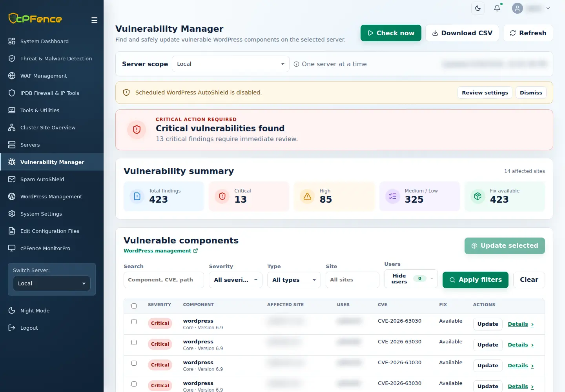
Task: Open the Server scope Local dropdown
Action: point(231,64)
